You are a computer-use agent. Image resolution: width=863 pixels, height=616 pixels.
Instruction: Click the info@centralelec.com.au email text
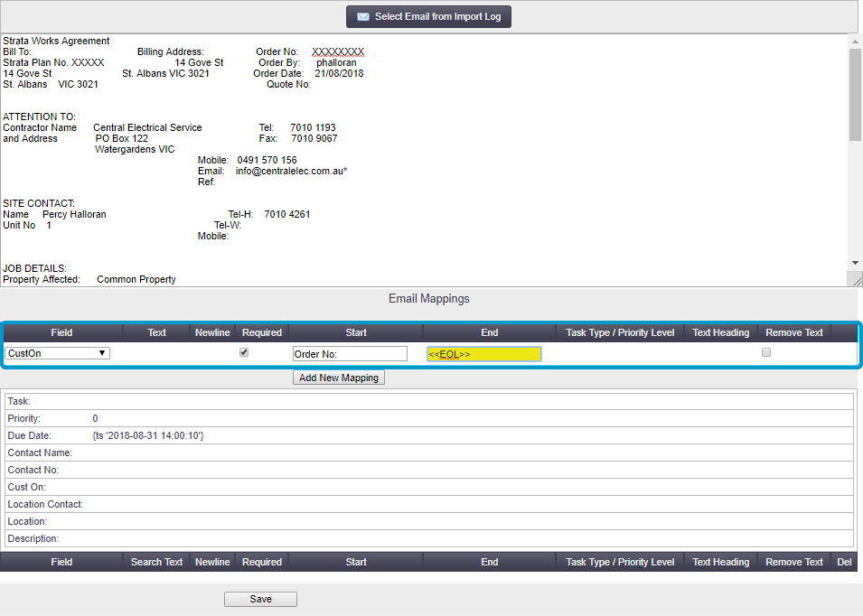292,171
